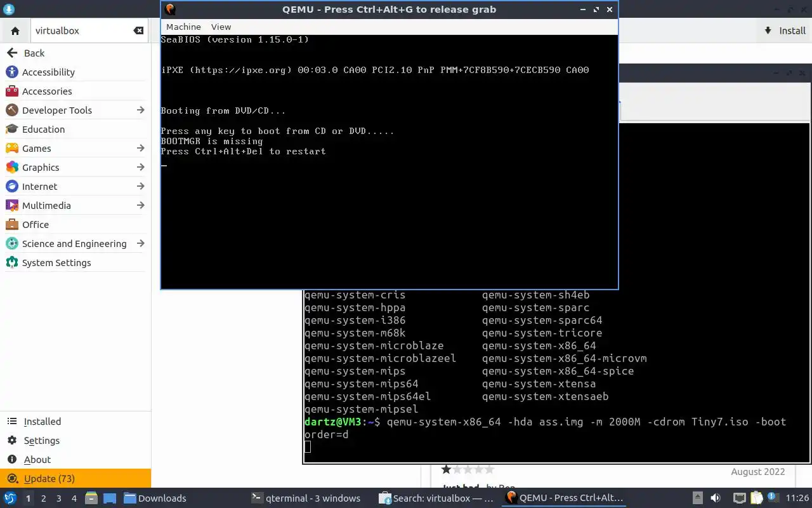Click the taskbar clock showing 11:26
Screen dimensions: 812x508
tap(797, 498)
